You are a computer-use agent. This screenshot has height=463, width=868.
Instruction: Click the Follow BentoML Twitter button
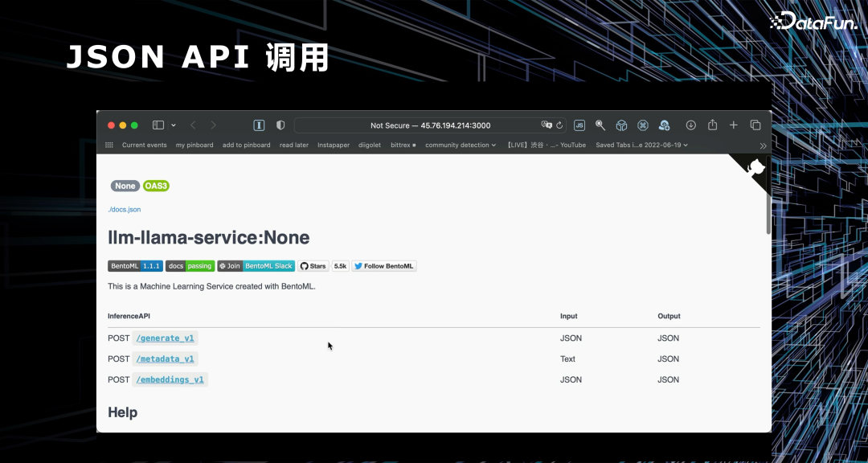coord(384,266)
